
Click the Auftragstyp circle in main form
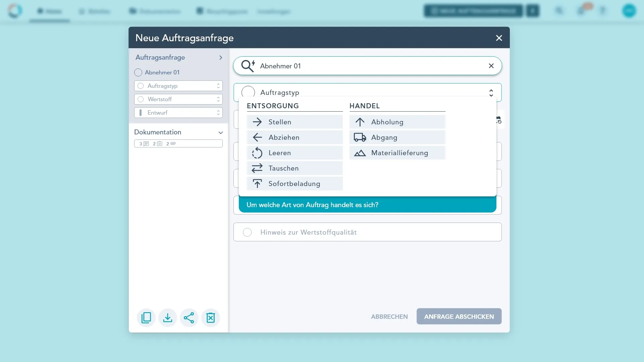click(248, 92)
